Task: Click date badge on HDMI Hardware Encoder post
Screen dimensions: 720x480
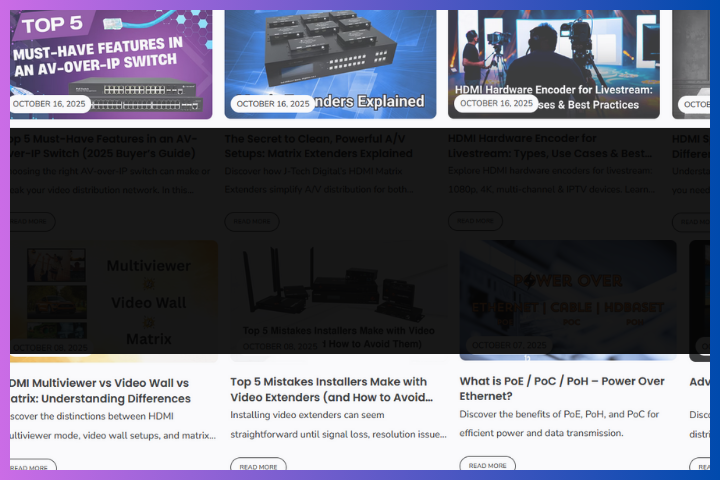Action: point(496,104)
